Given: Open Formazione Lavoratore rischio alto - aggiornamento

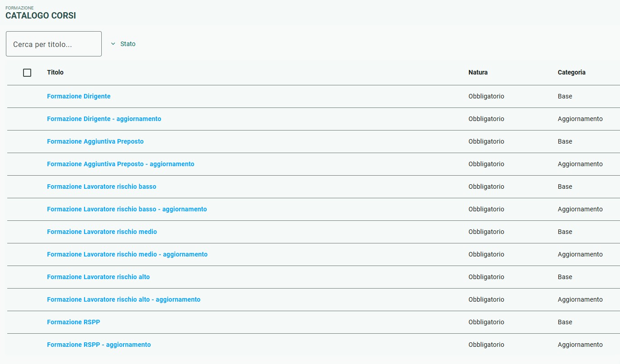Looking at the screenshot, I should click(124, 299).
